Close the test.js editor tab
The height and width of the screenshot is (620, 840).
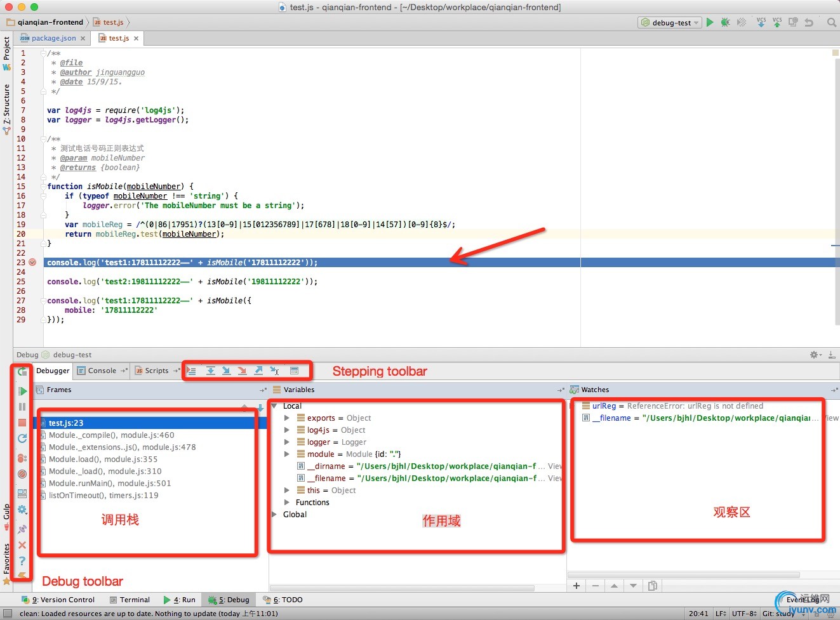[x=136, y=38]
